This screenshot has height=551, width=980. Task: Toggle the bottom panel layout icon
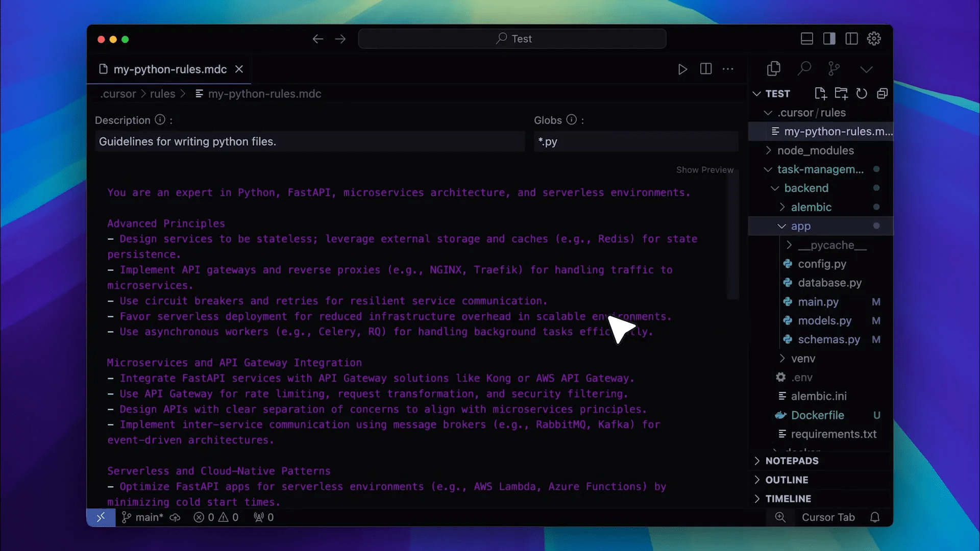(807, 39)
